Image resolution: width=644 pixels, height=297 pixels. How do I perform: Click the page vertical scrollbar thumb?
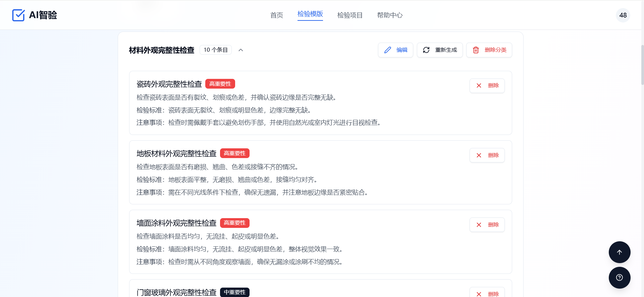pyautogui.click(x=642, y=64)
